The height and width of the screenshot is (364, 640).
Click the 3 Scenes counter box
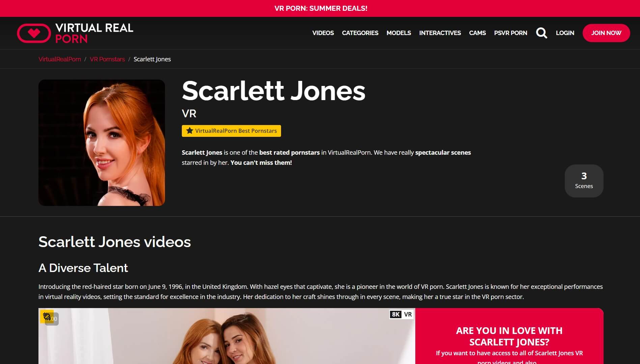(584, 181)
